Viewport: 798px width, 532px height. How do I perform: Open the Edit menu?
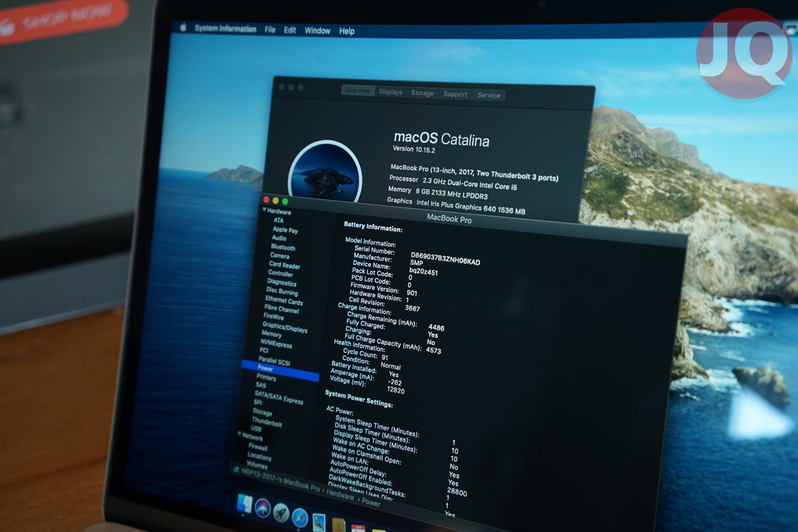click(290, 31)
